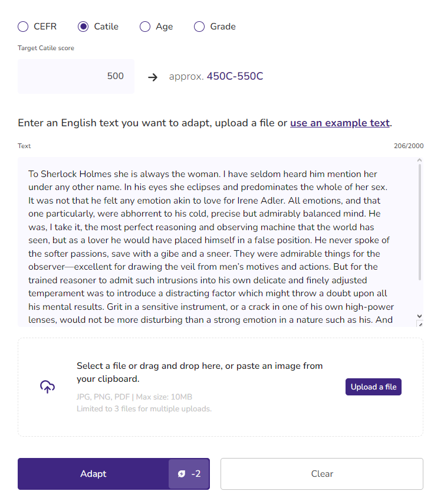Select the Catile radio option
The width and height of the screenshot is (444, 504).
[x=83, y=27]
